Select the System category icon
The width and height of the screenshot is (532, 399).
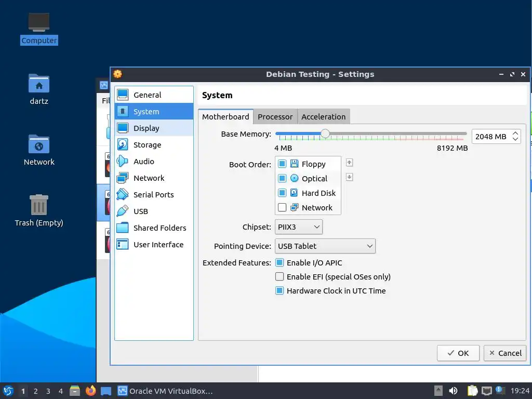pos(123,111)
